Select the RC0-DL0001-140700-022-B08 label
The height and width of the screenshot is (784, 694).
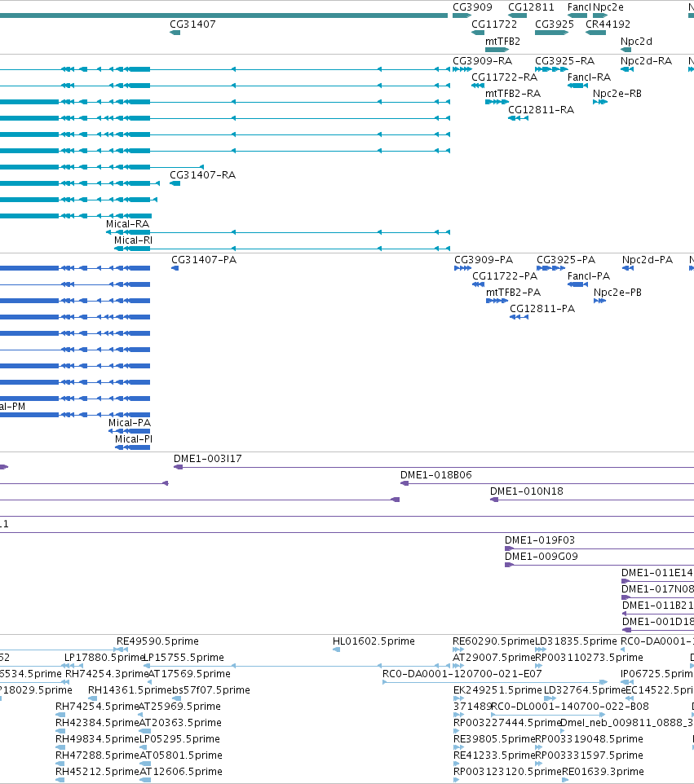570,706
